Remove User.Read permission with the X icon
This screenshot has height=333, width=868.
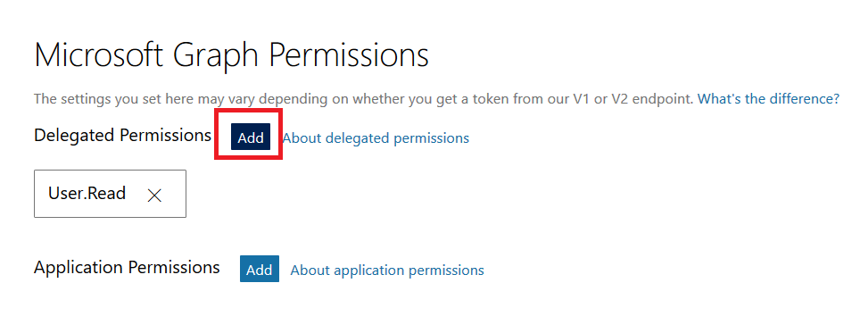[x=154, y=195]
